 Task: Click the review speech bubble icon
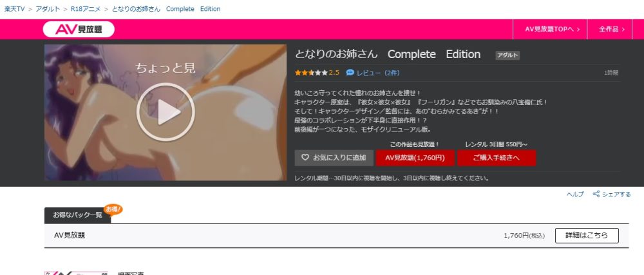350,73
